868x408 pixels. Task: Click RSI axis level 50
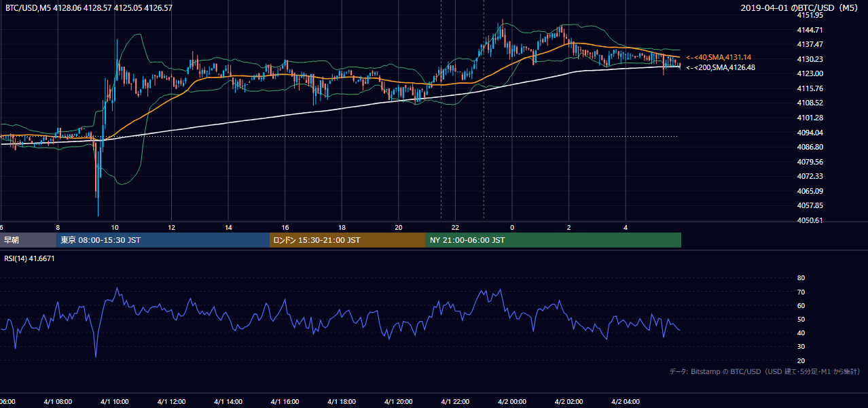click(x=801, y=319)
